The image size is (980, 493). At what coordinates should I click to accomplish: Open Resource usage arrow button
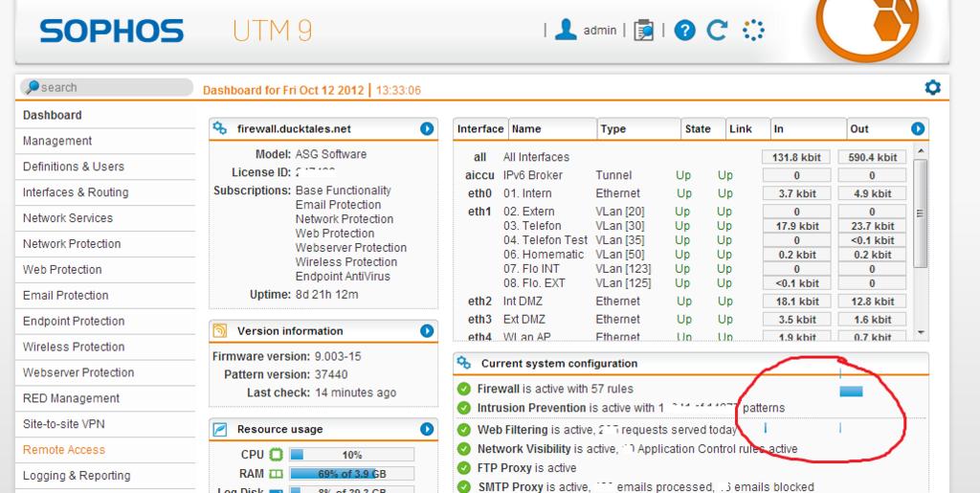[x=427, y=429]
